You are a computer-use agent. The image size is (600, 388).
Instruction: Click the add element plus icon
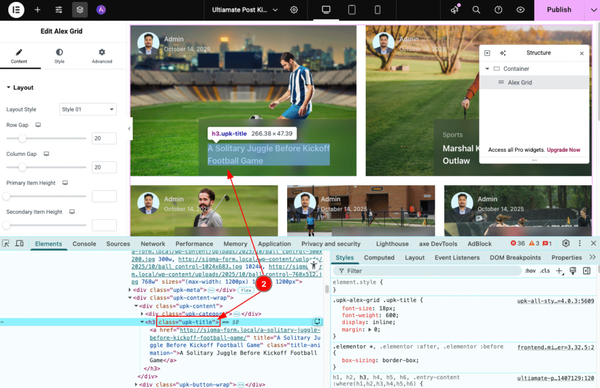point(38,10)
